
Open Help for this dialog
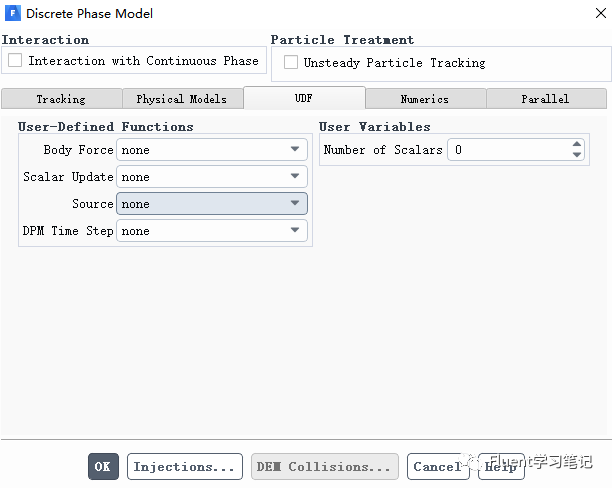501,466
